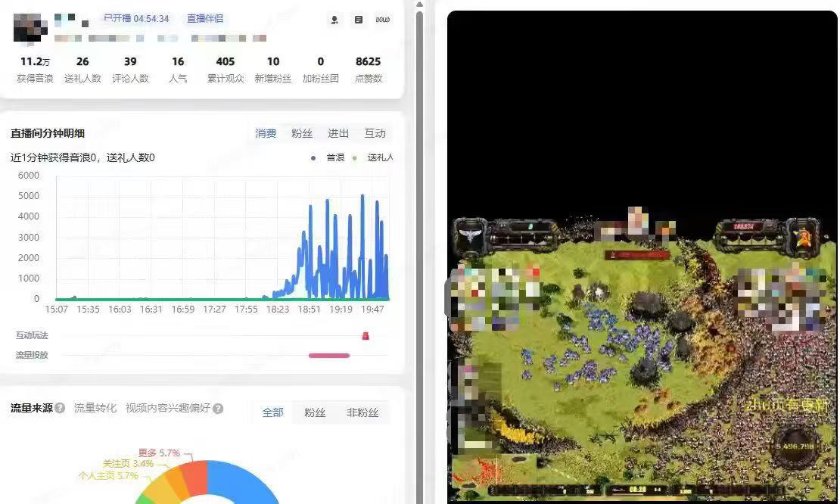This screenshot has width=840, height=504.
Task: Open the help icon beside 流量来源
Action: click(x=60, y=408)
